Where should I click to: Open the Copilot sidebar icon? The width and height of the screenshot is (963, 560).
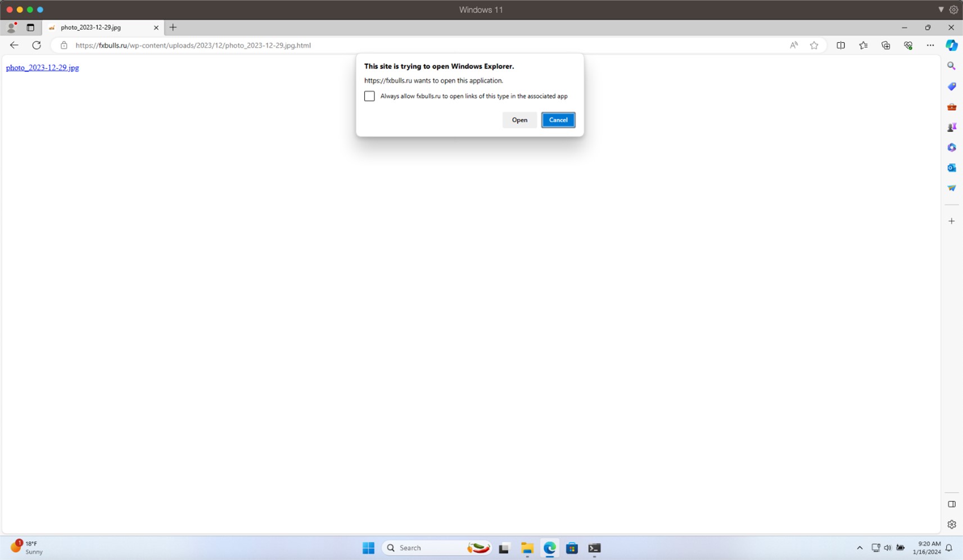(951, 45)
